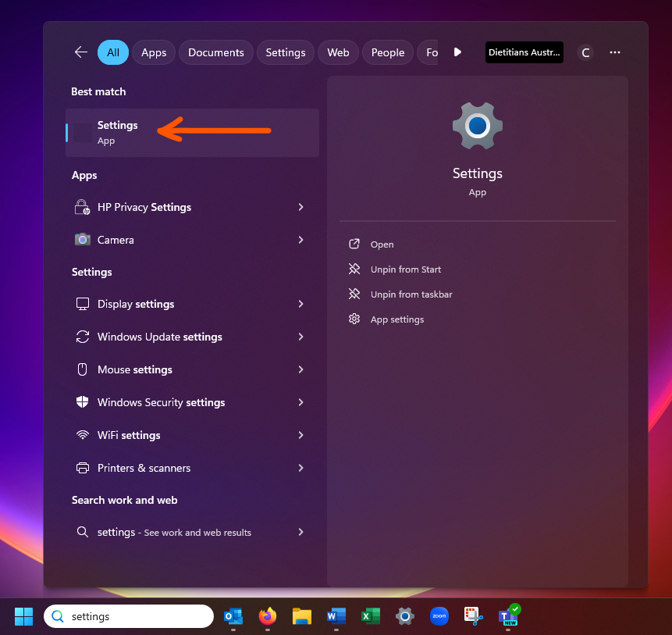The image size is (672, 635).
Task: Open Outlook from the taskbar
Action: click(x=233, y=616)
